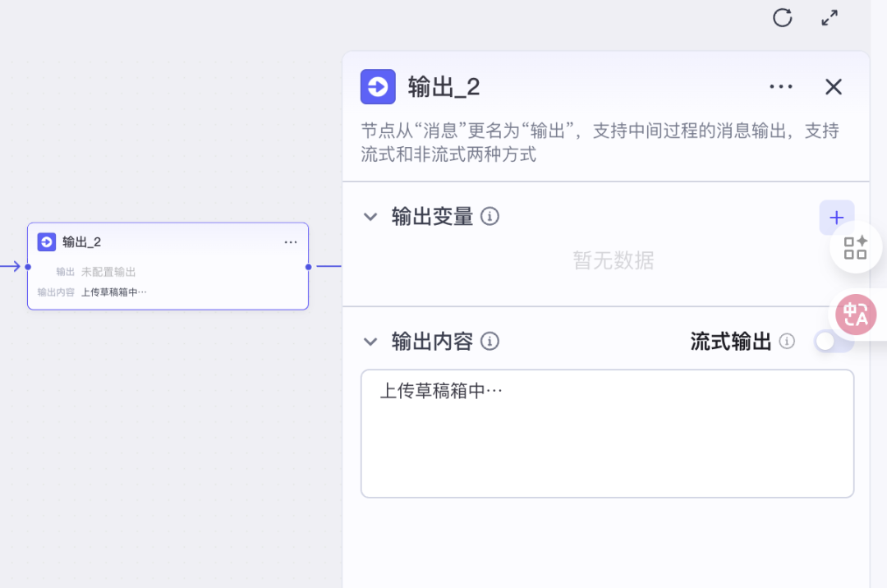Image resolution: width=887 pixels, height=588 pixels.
Task: Collapse the 输出内容 section
Action: [371, 342]
